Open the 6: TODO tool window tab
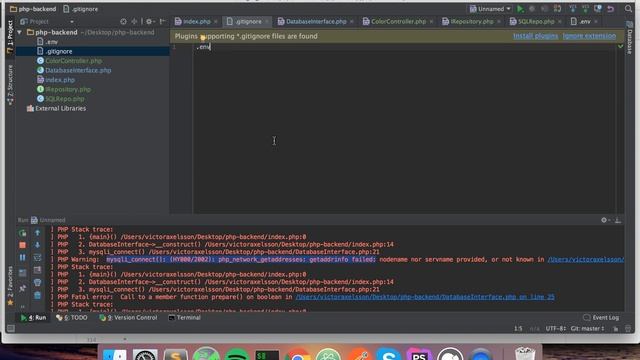The width and height of the screenshot is (640, 360). 72,318
